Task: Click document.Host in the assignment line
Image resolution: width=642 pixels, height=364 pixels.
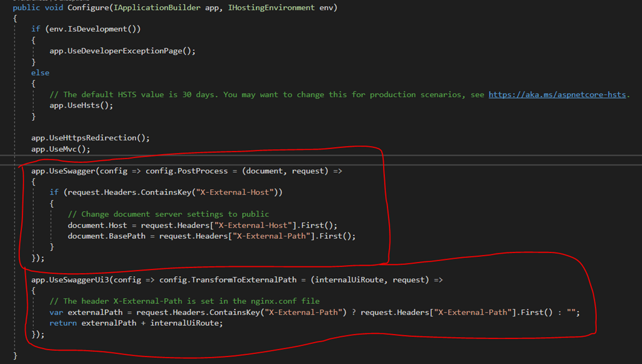Action: point(97,226)
